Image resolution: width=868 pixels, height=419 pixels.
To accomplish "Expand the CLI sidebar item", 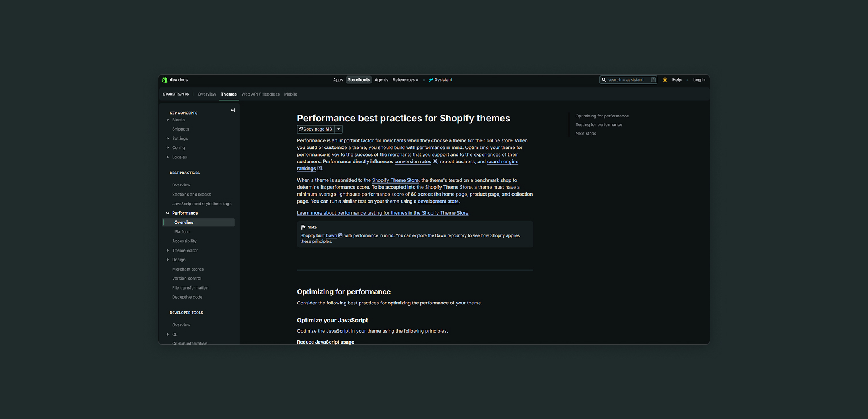I will click(x=168, y=334).
